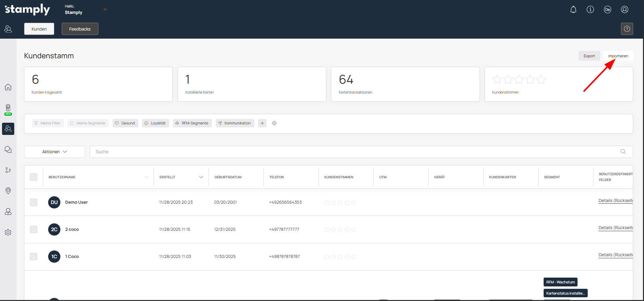
Task: Switch to the Feedbacks tab
Action: [80, 29]
